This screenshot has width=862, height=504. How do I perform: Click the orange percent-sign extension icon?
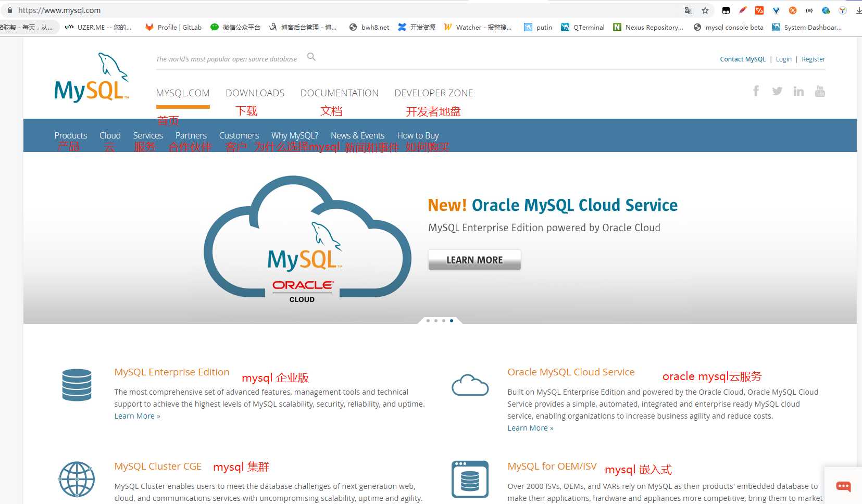(759, 10)
